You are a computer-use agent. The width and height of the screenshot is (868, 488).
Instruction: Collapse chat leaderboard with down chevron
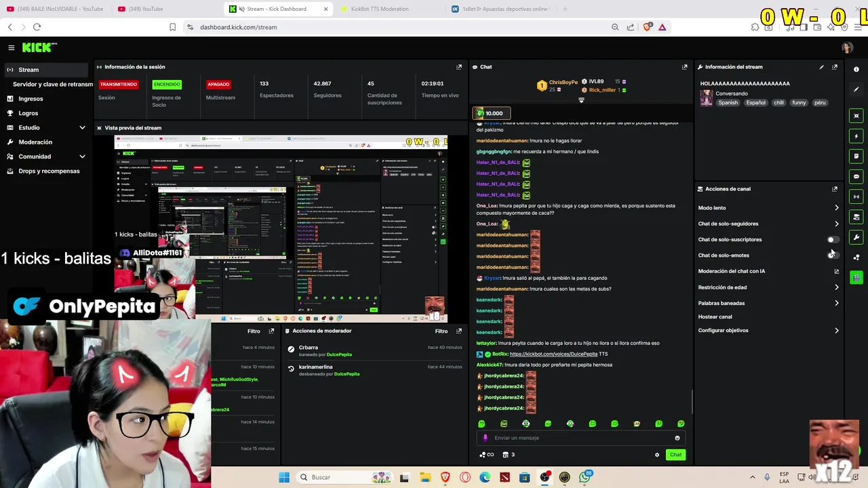[x=581, y=100]
